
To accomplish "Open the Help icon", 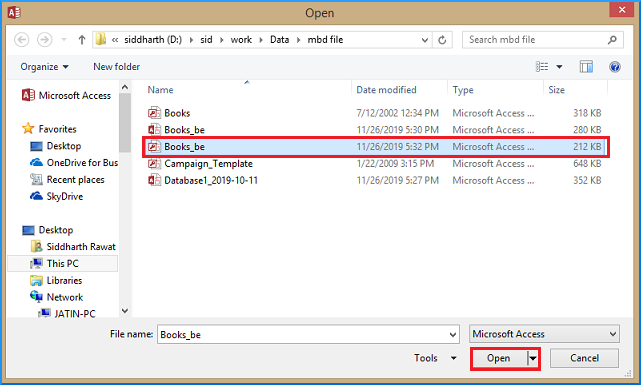I will point(614,67).
